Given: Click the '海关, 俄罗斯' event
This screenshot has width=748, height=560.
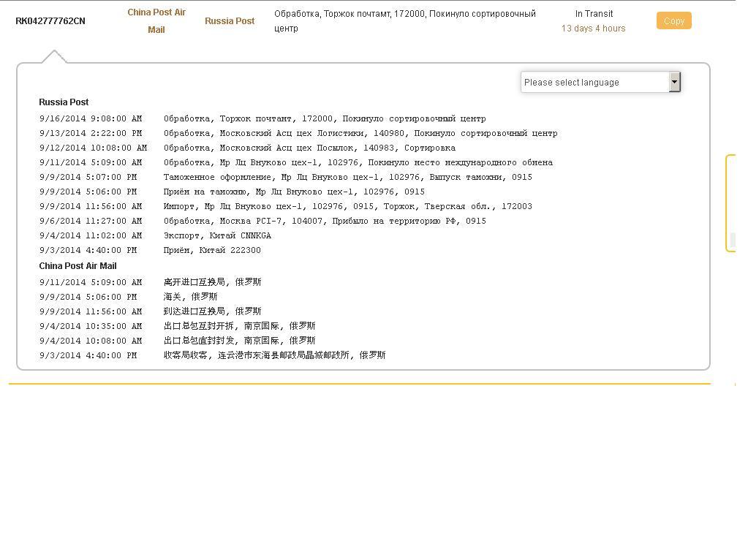Looking at the screenshot, I should click(190, 297).
